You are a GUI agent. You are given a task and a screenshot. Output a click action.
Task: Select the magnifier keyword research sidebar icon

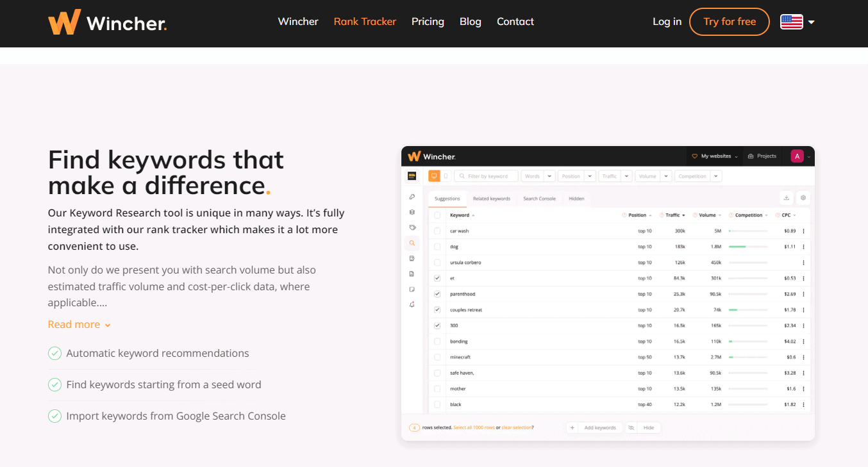(412, 243)
